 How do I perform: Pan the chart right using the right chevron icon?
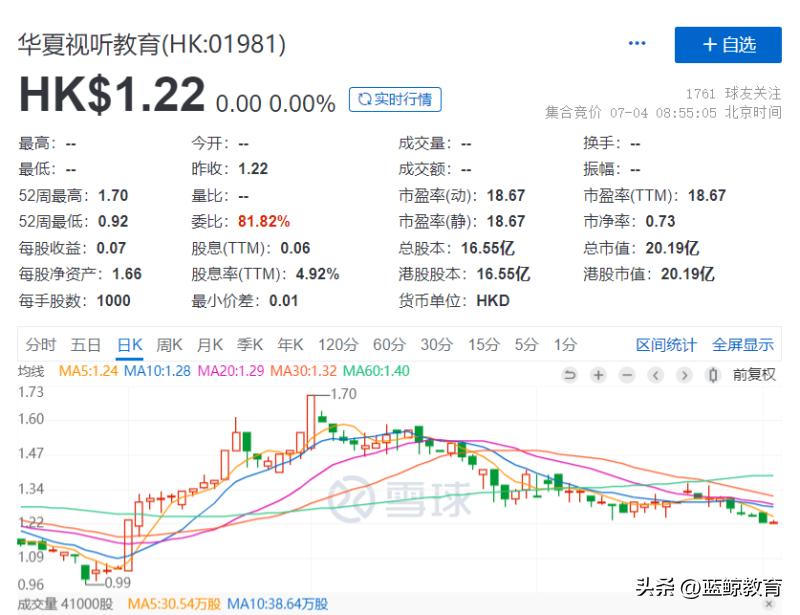[684, 374]
